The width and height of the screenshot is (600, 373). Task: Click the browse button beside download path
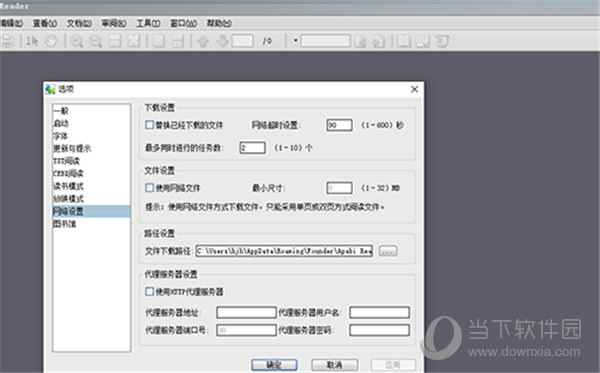tap(388, 251)
